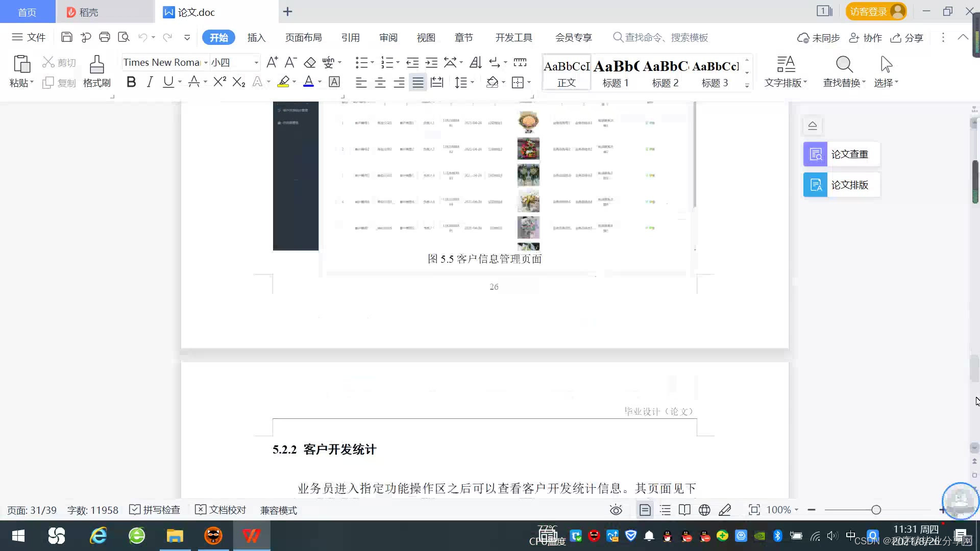Click the superscript X² icon
Image resolution: width=980 pixels, height=551 pixels.
(219, 82)
